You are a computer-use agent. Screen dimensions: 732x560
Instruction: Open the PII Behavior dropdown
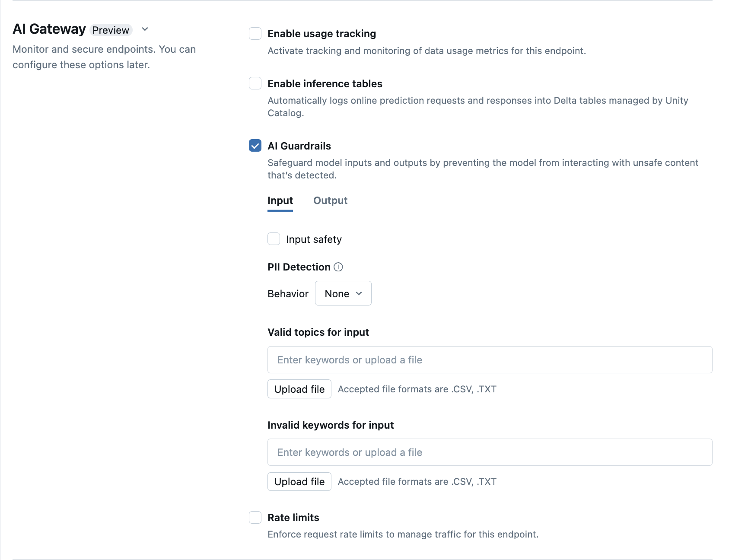point(343,293)
